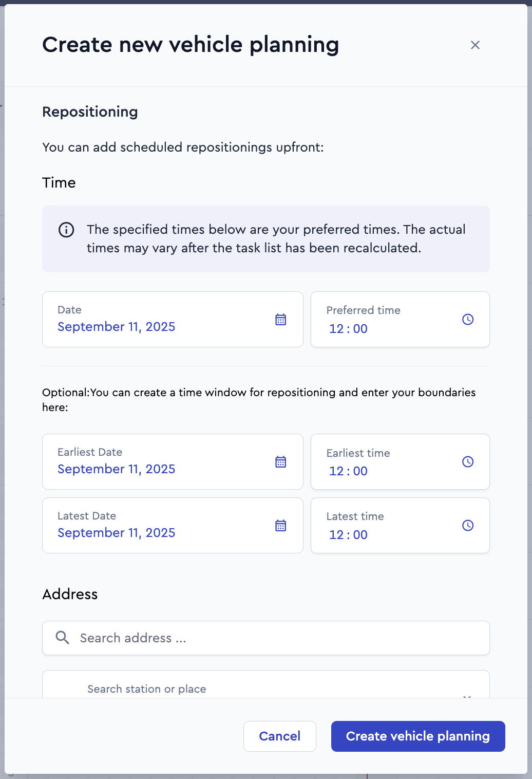Click the search magnifier icon in address box
Image resolution: width=532 pixels, height=779 pixels.
(x=63, y=638)
